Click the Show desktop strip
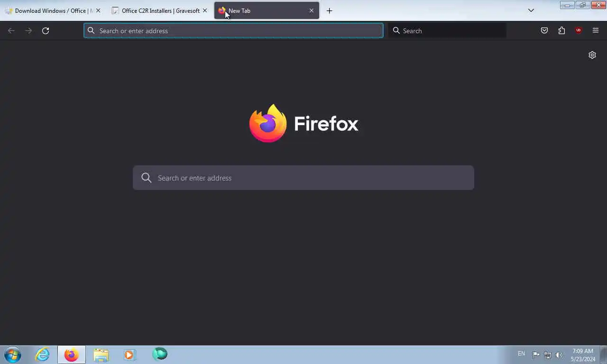 pos(604,355)
